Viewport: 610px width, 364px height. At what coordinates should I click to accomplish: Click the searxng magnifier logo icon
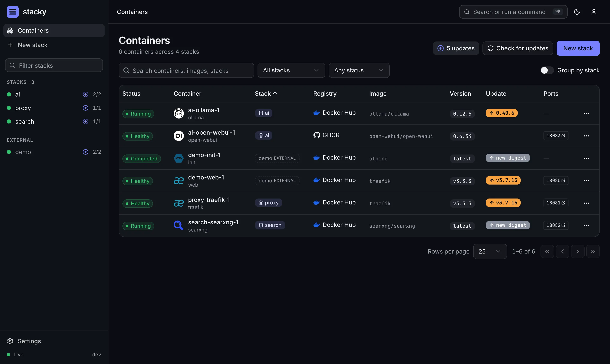[x=179, y=226]
